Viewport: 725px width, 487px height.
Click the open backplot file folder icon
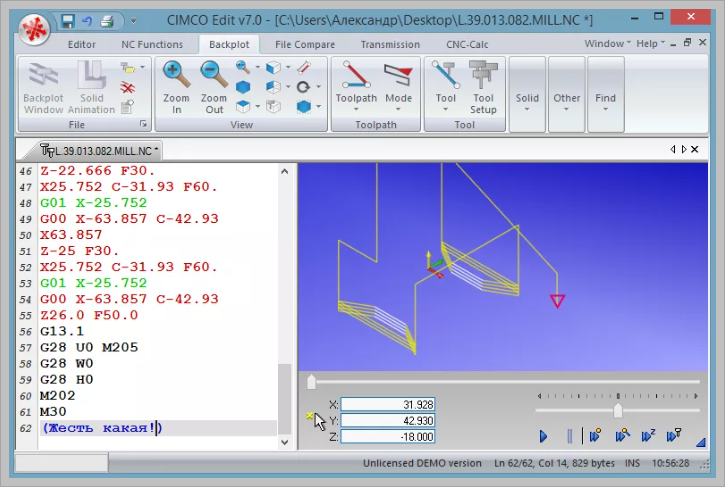coord(128,68)
